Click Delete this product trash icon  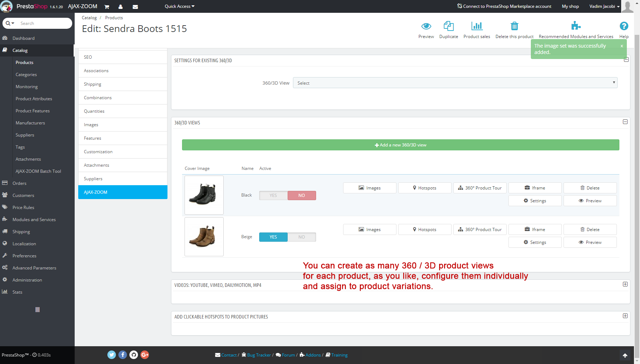pyautogui.click(x=514, y=26)
